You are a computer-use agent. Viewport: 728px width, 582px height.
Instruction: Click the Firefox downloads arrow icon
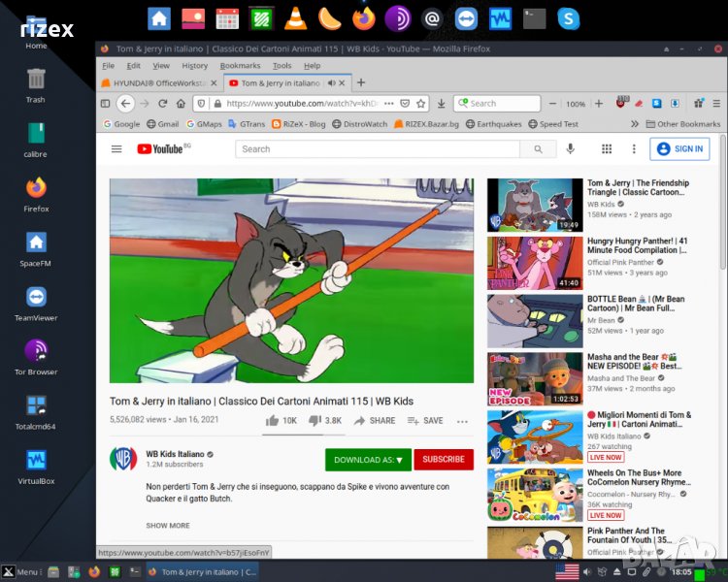441,104
